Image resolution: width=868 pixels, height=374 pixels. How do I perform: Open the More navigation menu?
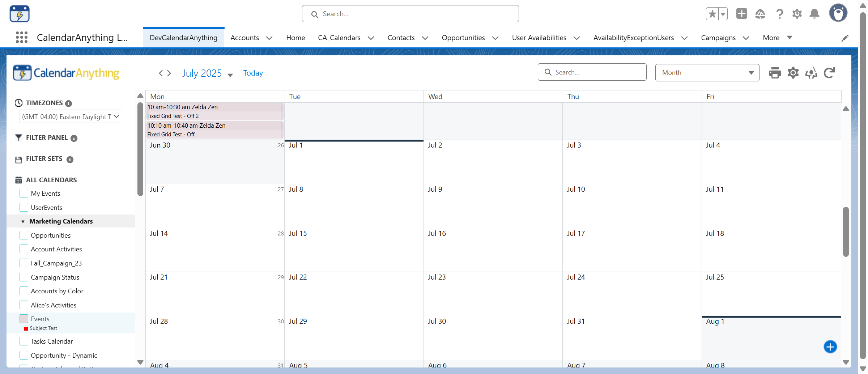coord(777,38)
